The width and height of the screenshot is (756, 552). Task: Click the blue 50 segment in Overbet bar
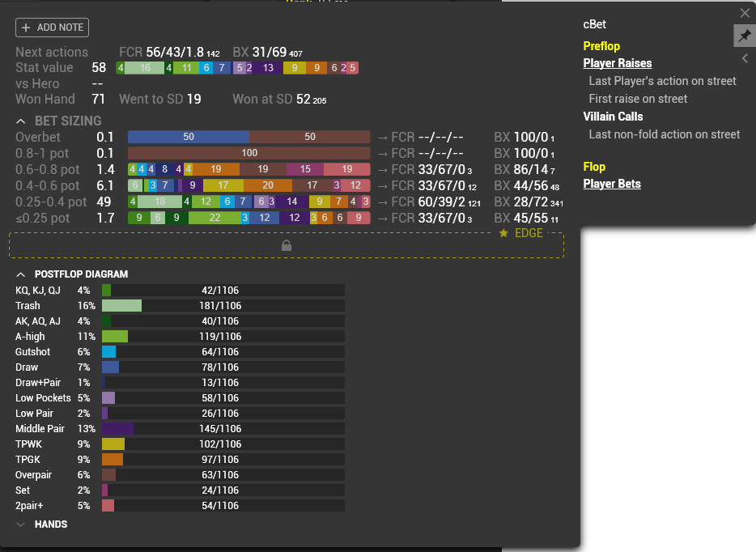[x=189, y=137]
